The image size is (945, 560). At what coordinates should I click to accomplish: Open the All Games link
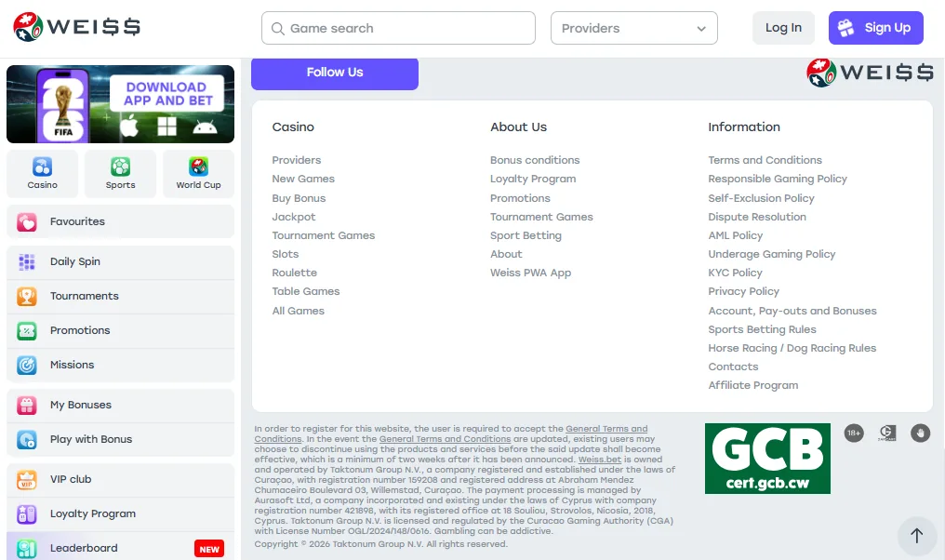click(x=299, y=311)
